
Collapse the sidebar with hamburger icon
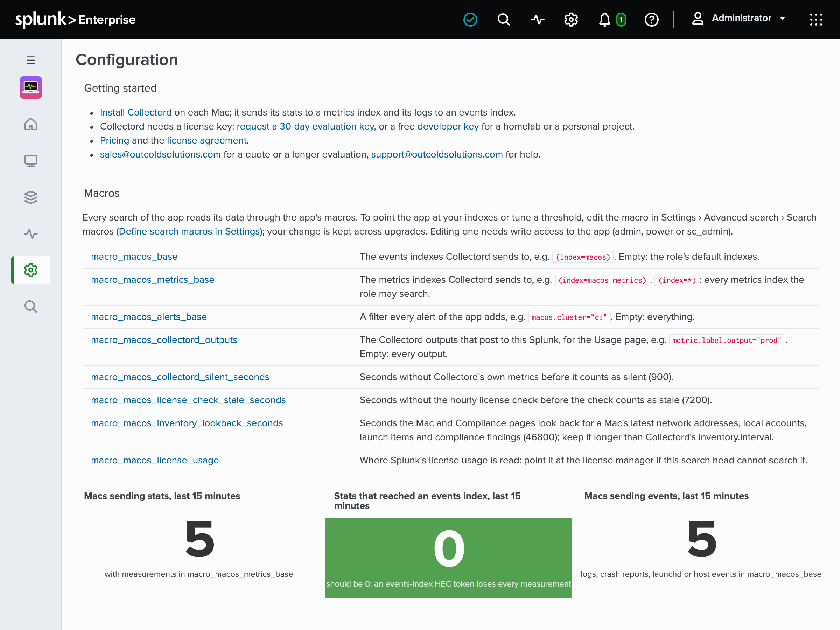pos(31,60)
